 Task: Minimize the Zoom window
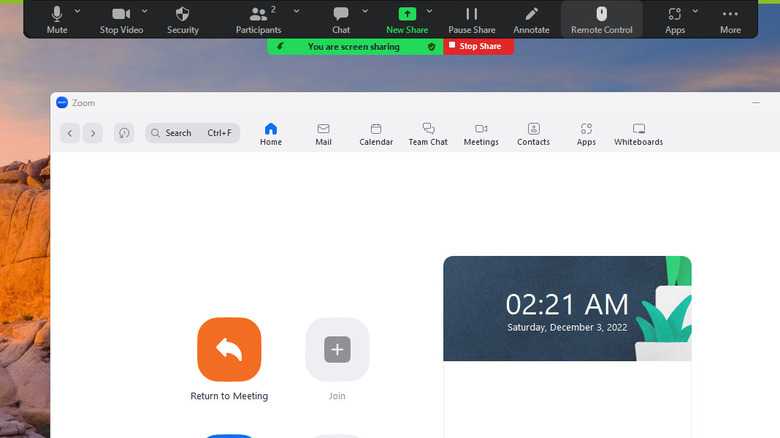[x=756, y=103]
